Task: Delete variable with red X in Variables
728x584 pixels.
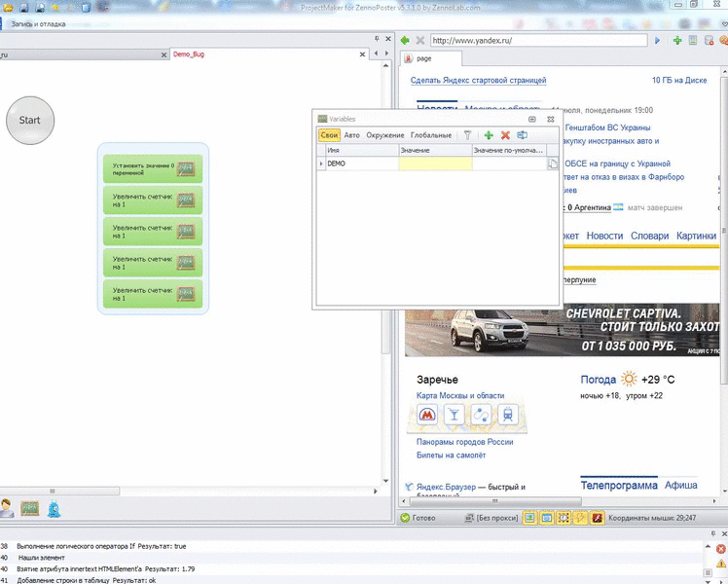Action: tap(505, 135)
